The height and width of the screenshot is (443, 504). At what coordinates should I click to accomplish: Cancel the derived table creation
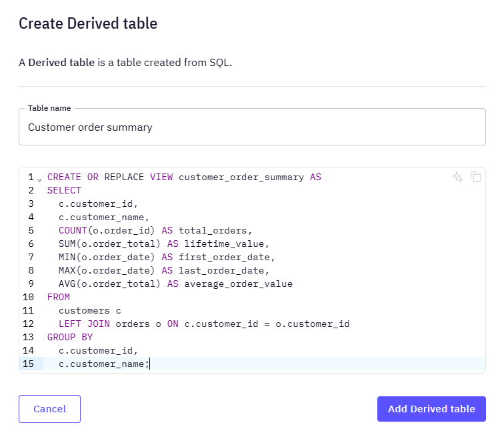pos(49,409)
